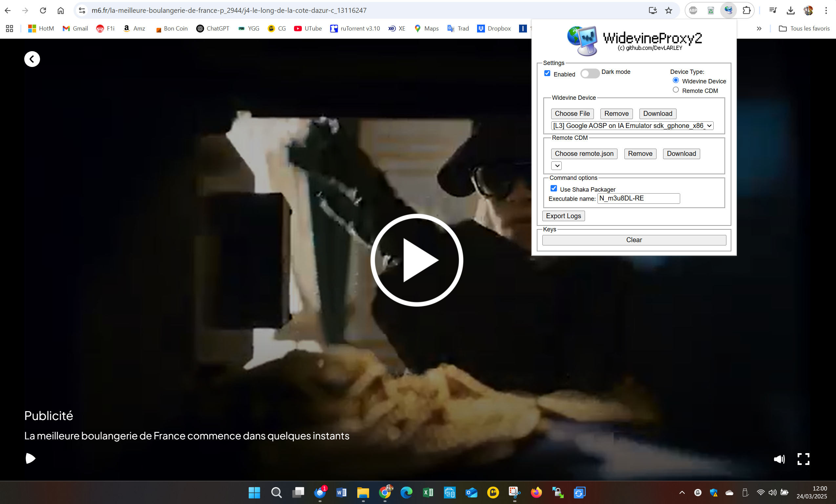Click Download in the Remote CDM section
Image resolution: width=836 pixels, height=504 pixels.
pyautogui.click(x=681, y=154)
